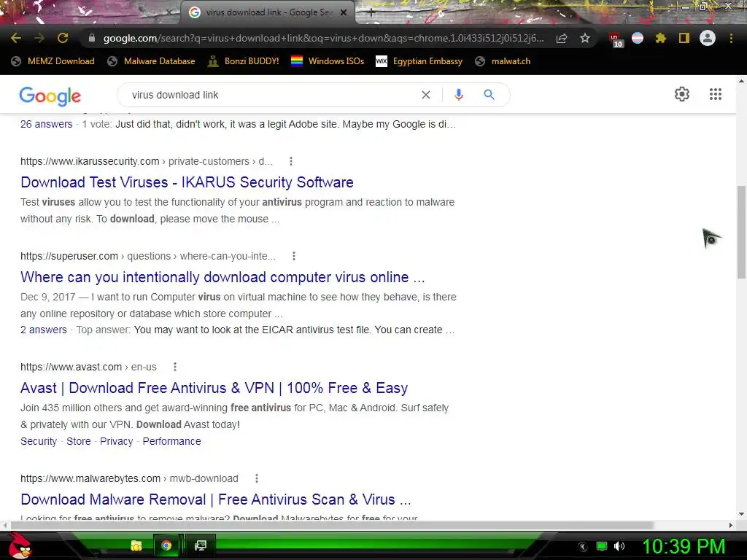Open File Explorer from the taskbar

pyautogui.click(x=136, y=545)
